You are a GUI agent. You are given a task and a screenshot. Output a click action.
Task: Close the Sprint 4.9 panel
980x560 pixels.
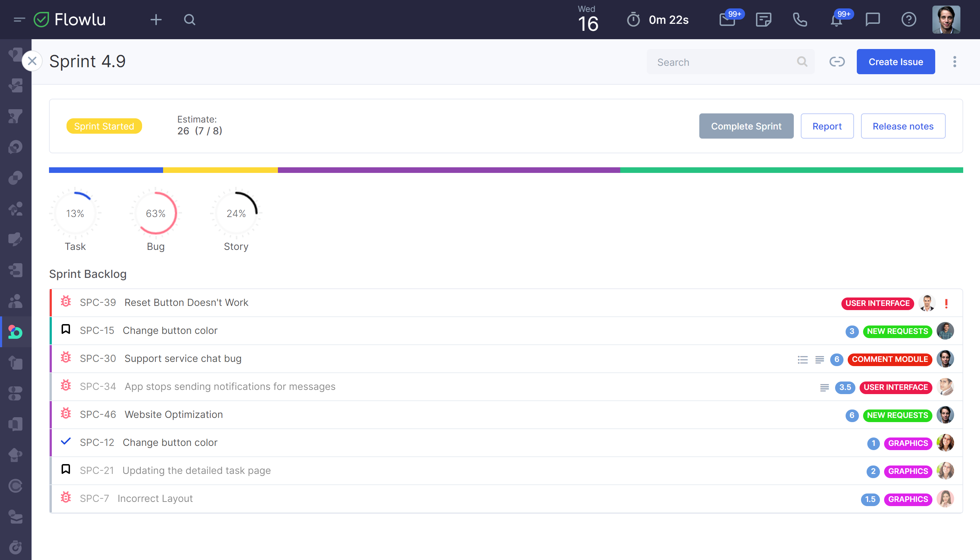tap(32, 61)
